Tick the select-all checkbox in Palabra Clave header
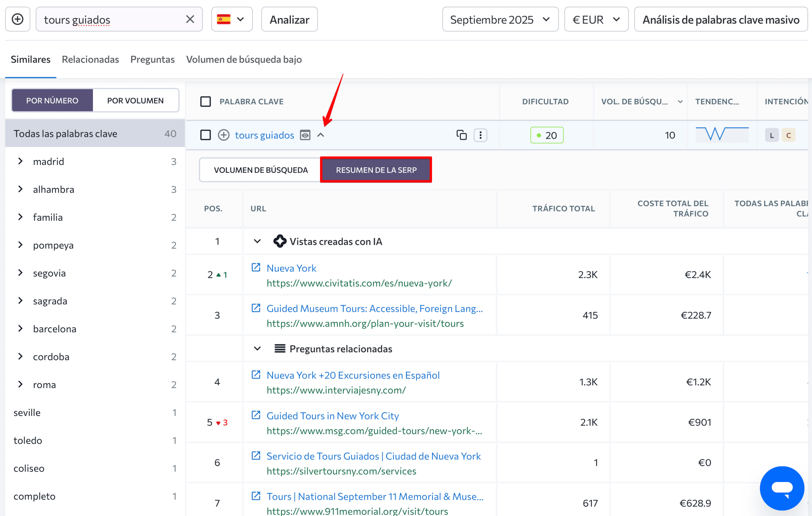812x516 pixels. [x=205, y=102]
